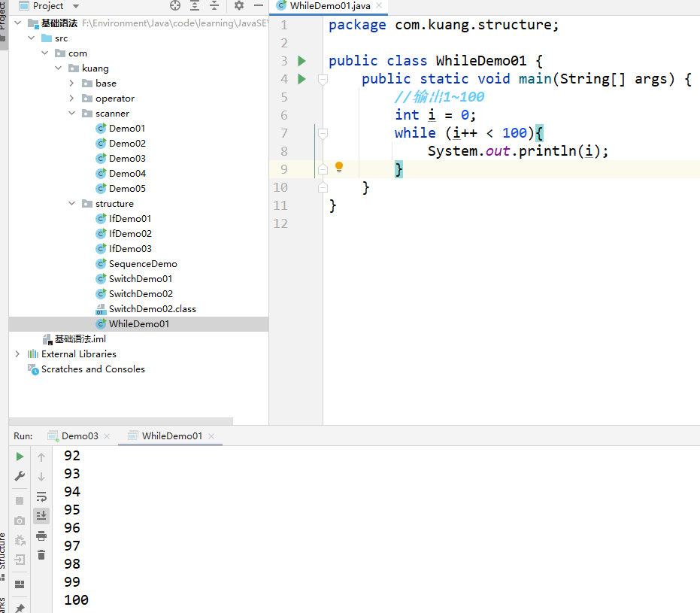Click the print icon in Run panel
Screen dimensions: 700x613
[41, 536]
